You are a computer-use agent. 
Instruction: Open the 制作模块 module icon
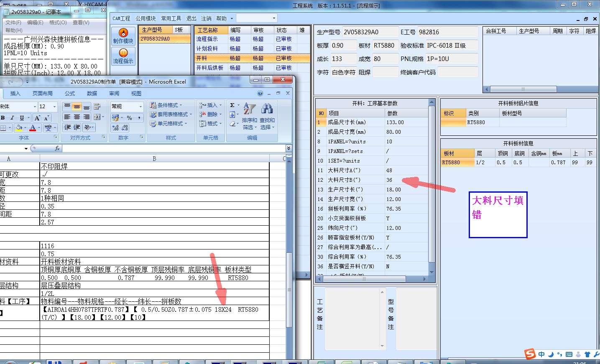point(123,36)
